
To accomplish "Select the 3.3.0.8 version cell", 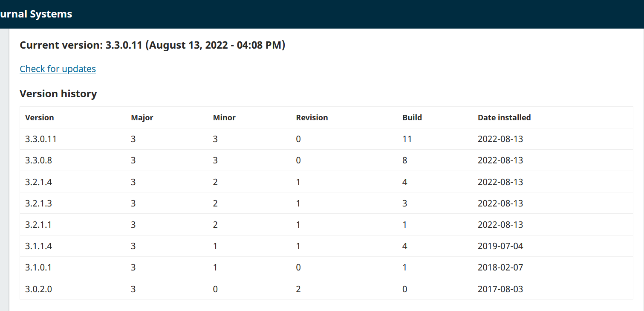I will coord(38,160).
